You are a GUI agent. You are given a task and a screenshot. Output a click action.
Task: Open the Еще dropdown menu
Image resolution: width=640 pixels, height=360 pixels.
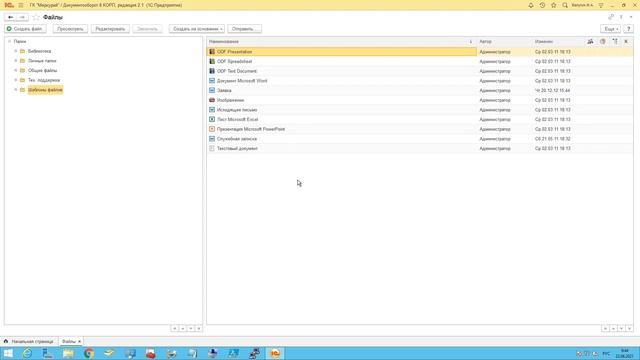tap(610, 29)
